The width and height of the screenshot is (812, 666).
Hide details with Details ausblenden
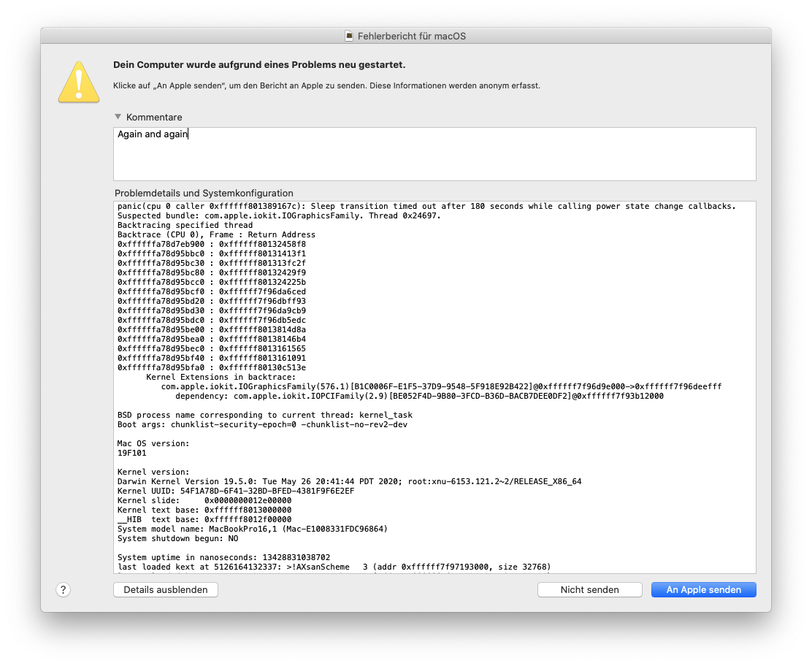pyautogui.click(x=166, y=589)
